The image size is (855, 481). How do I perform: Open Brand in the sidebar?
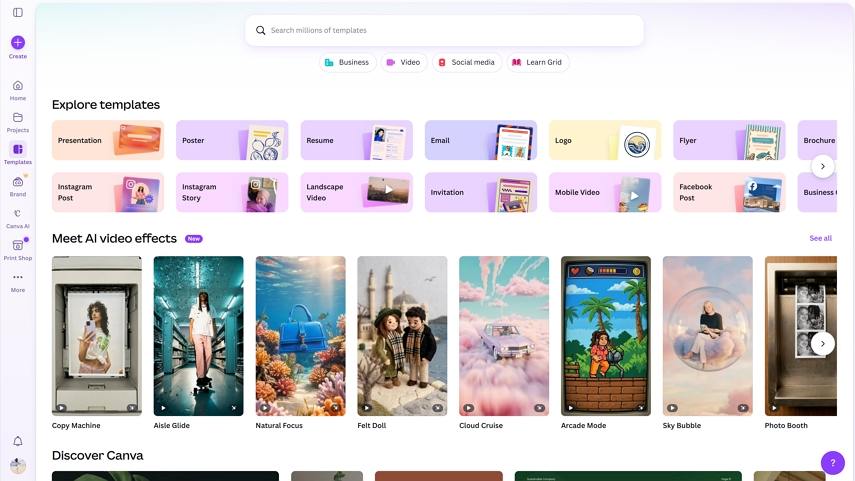18,187
